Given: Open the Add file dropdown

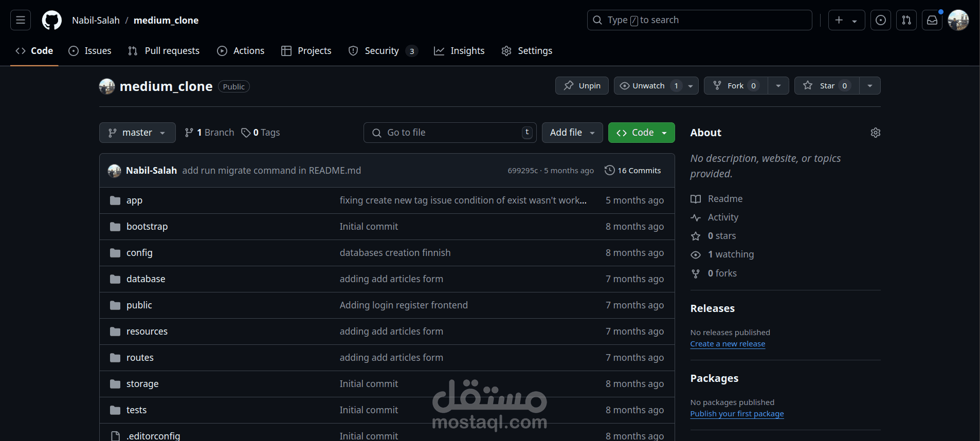Looking at the screenshot, I should 572,133.
